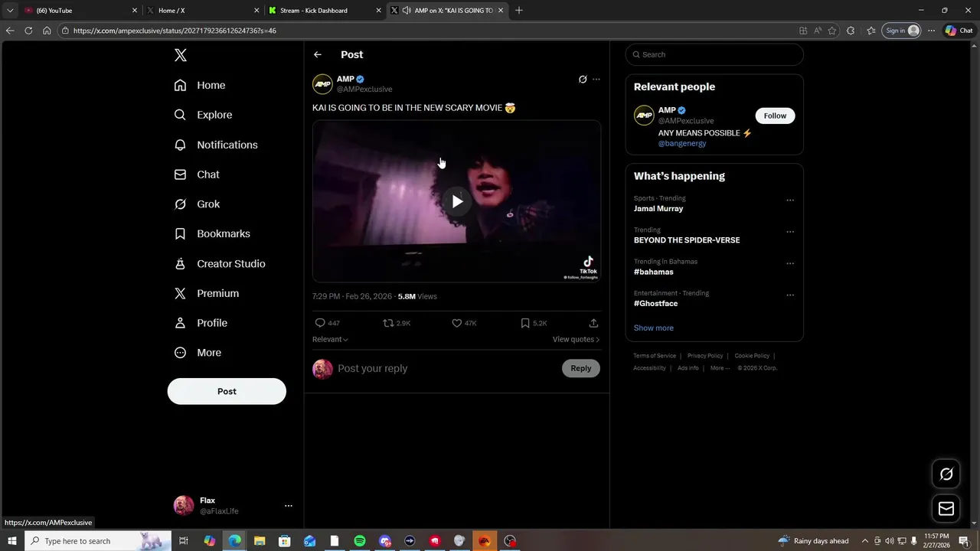This screenshot has height=551, width=980.
Task: Open Bookmarks in the sidebar
Action: point(212,233)
